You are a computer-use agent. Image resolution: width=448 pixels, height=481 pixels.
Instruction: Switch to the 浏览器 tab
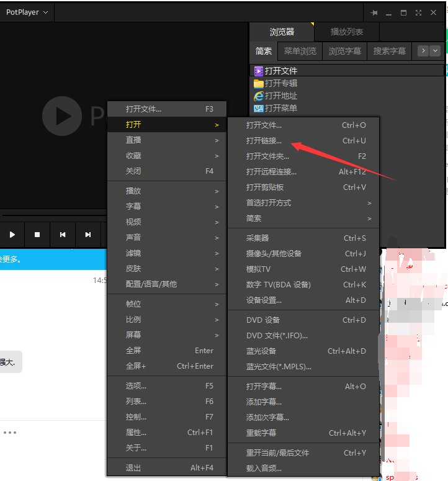(282, 32)
